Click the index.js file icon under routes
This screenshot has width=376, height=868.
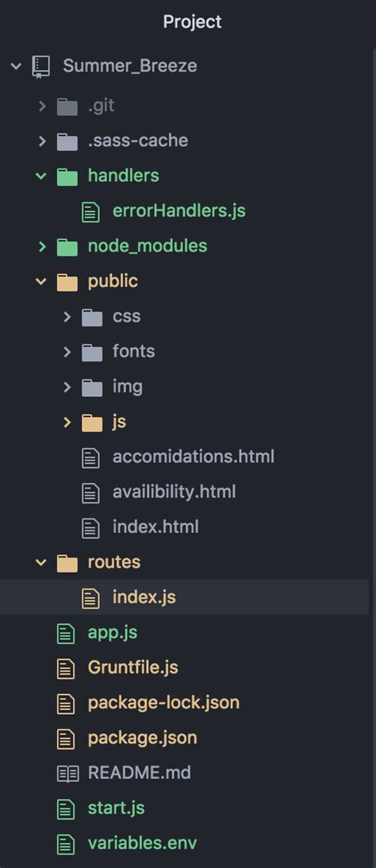coord(90,598)
